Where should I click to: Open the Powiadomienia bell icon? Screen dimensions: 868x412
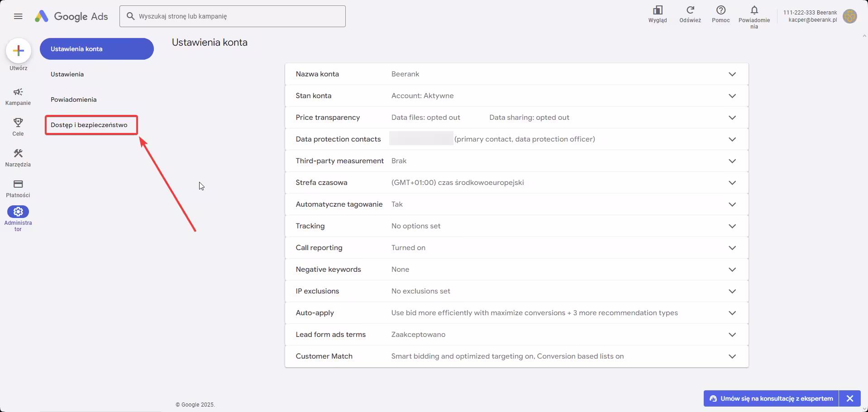coord(754,10)
